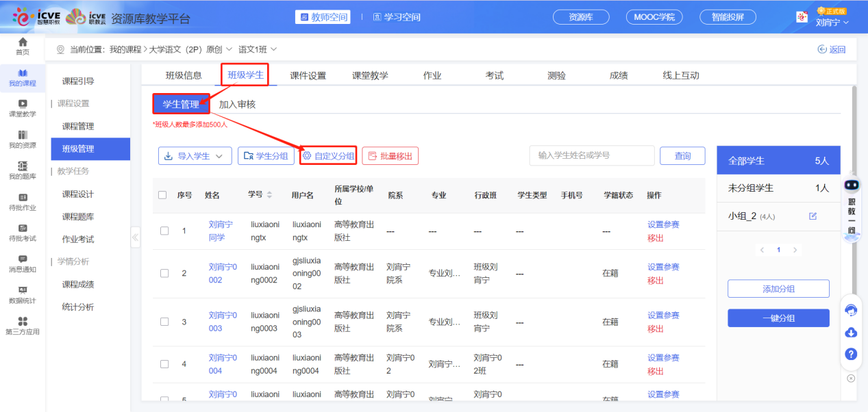The image size is (868, 412).
Task: Click edit icon next to 小组_2
Action: click(813, 216)
